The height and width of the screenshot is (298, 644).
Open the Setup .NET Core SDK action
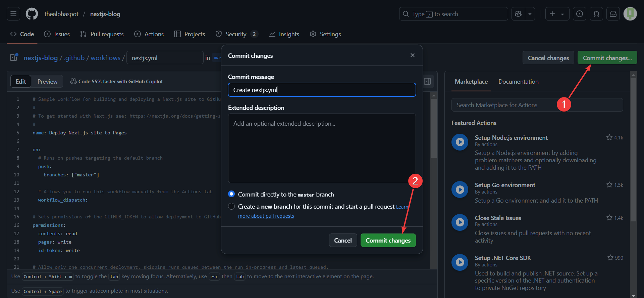[503, 258]
